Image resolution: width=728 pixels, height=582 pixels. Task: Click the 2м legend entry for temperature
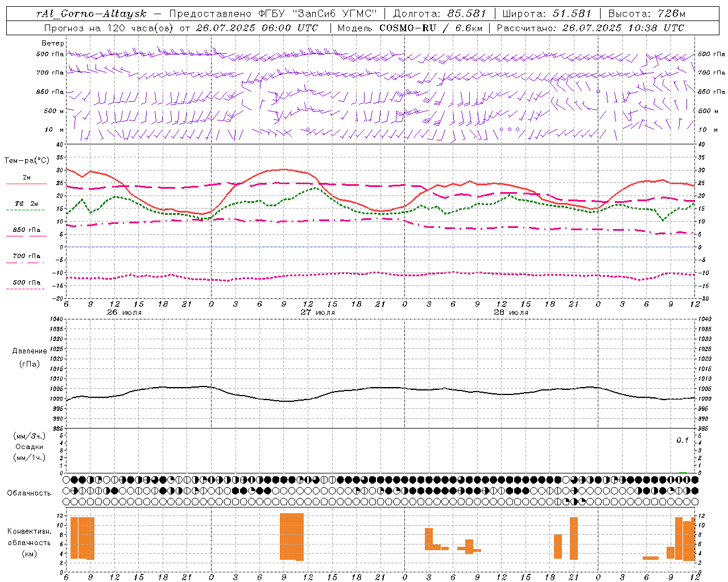tap(26, 177)
